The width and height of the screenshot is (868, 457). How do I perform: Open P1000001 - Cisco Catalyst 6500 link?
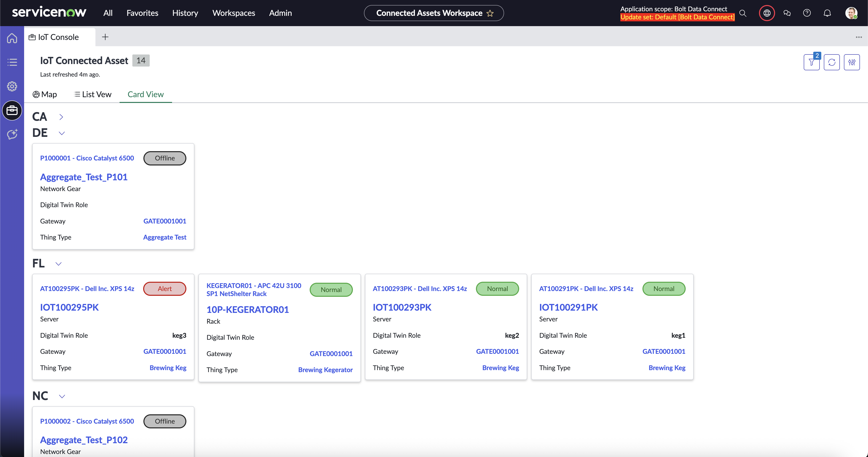point(87,158)
